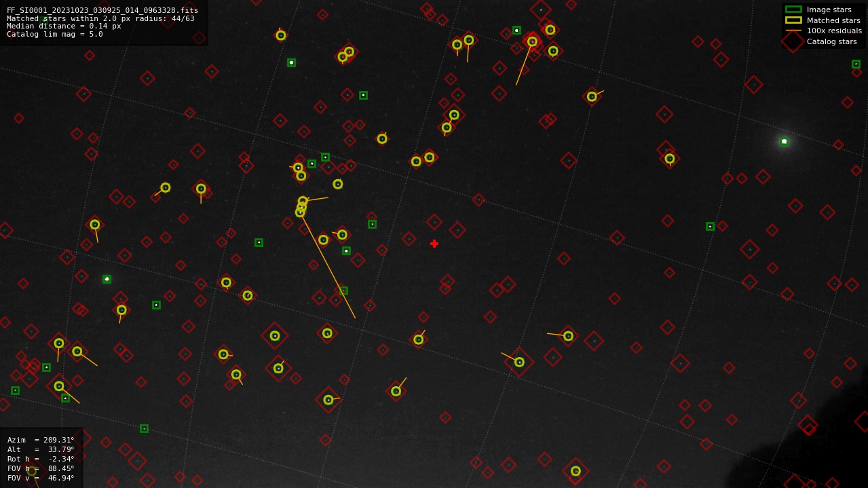868x488 pixels.
Task: Click the FITS file name text line
Action: (102, 10)
